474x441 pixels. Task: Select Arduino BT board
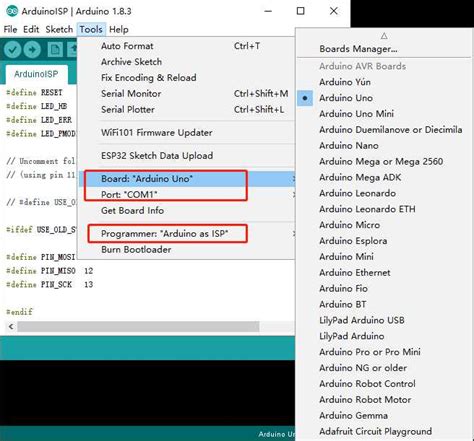pyautogui.click(x=384, y=304)
